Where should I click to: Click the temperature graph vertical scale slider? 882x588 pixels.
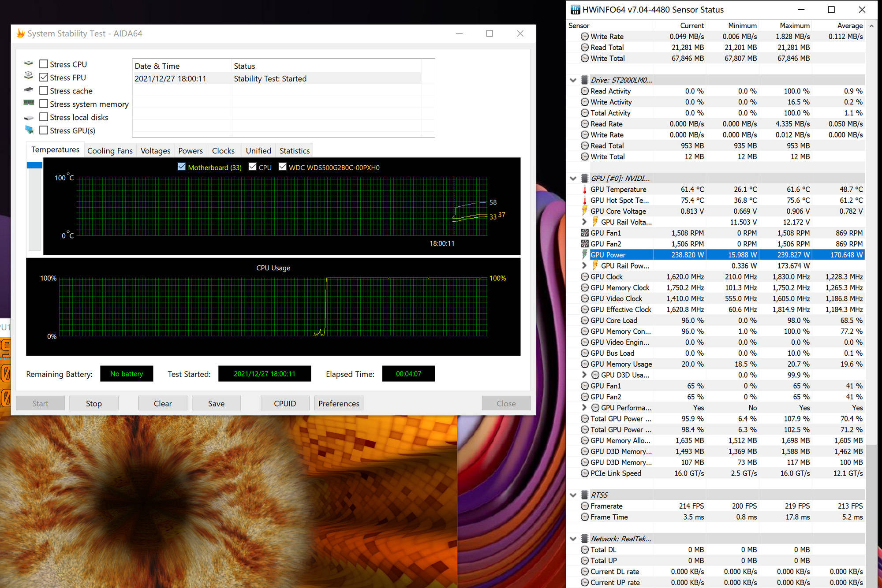34,165
